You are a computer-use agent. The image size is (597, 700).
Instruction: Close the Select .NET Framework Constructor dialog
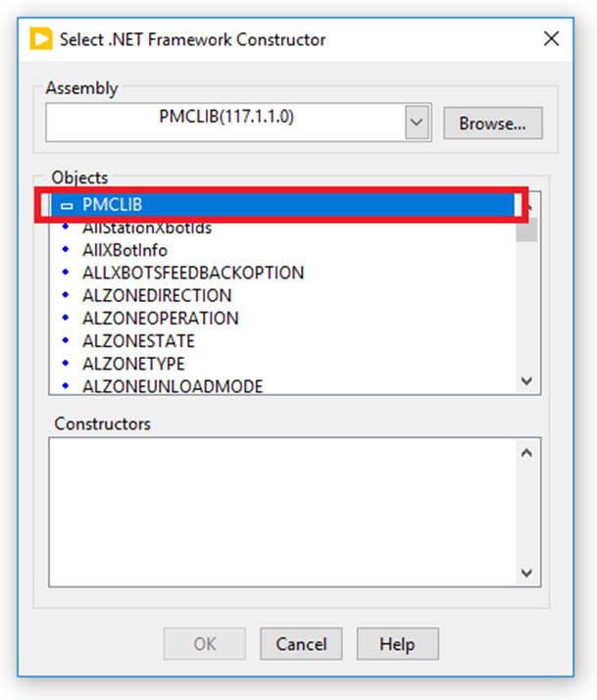tap(550, 40)
